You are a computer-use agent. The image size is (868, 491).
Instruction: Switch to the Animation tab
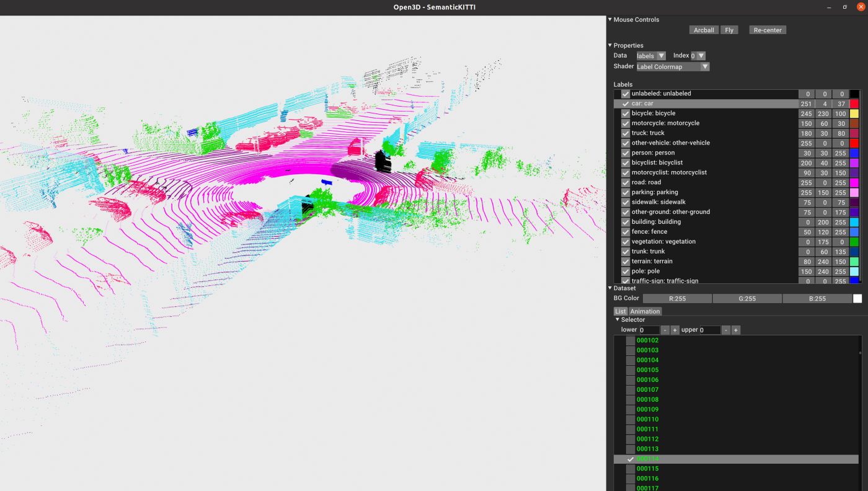point(645,311)
